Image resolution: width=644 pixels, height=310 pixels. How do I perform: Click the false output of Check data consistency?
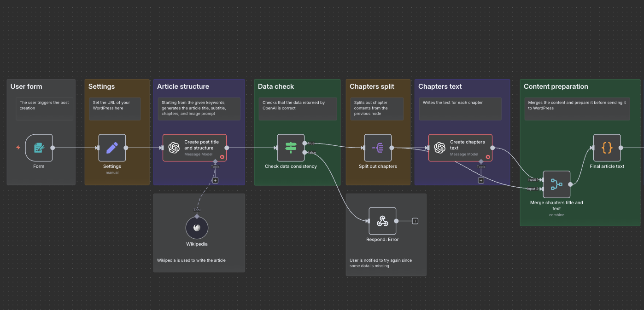click(305, 152)
